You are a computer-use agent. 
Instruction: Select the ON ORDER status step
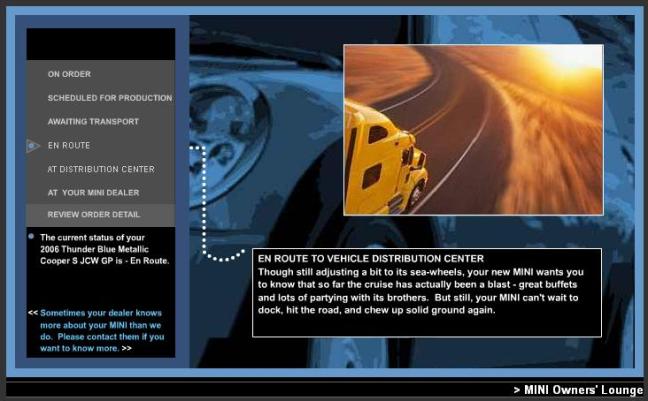tap(69, 74)
